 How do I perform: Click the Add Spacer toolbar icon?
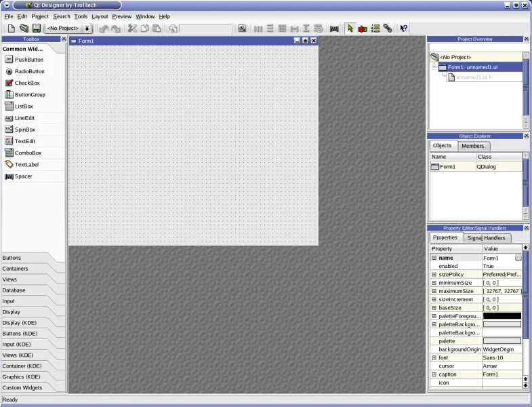pos(334,29)
